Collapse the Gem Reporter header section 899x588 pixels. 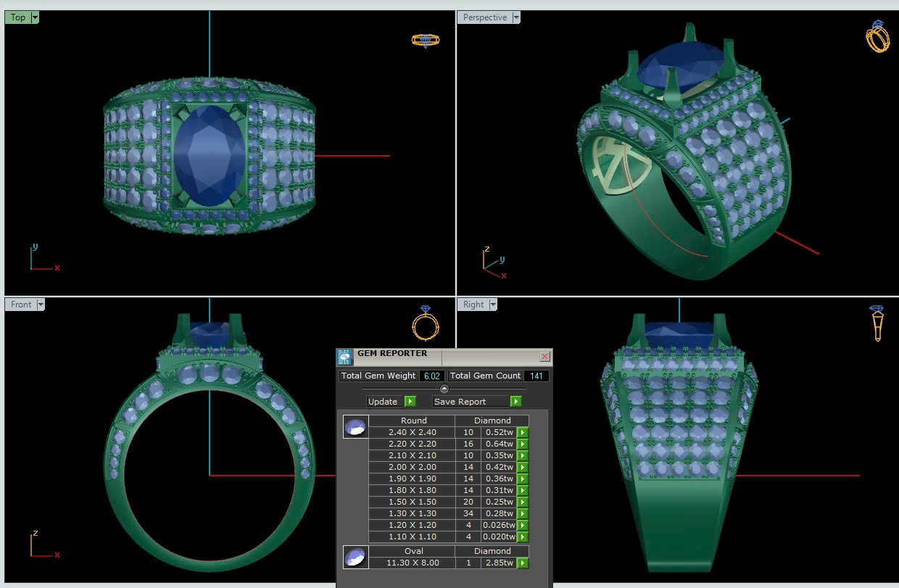click(444, 389)
